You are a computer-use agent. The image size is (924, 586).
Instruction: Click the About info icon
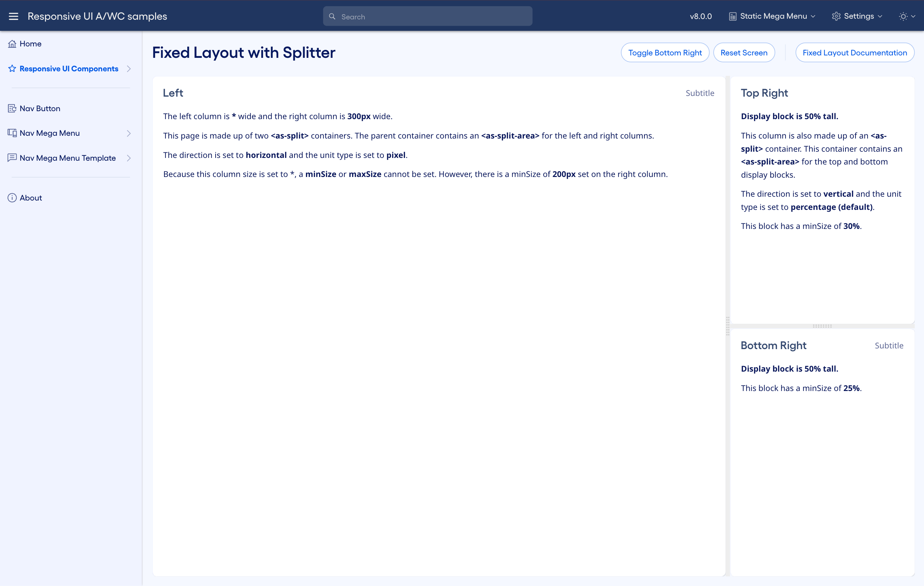(x=12, y=197)
